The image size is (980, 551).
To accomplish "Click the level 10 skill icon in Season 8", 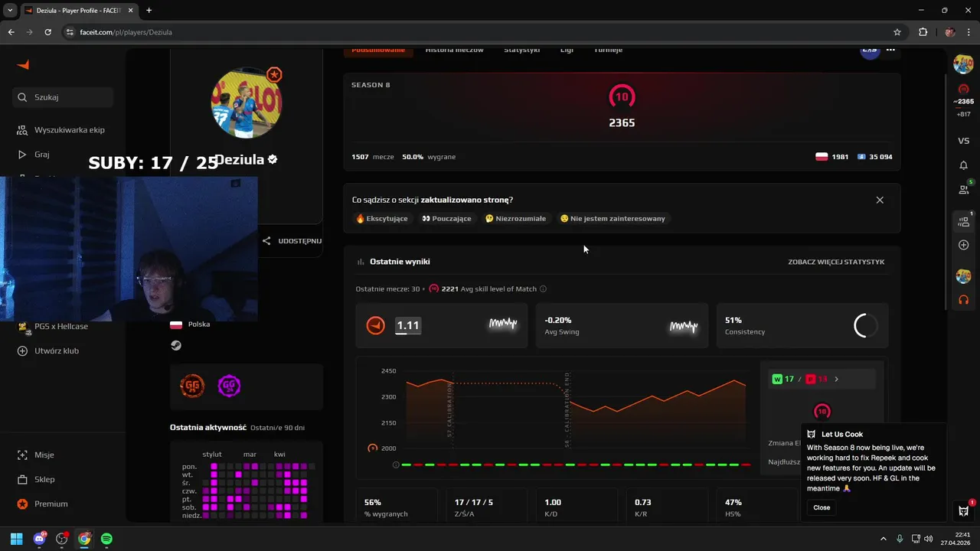I will click(x=622, y=96).
